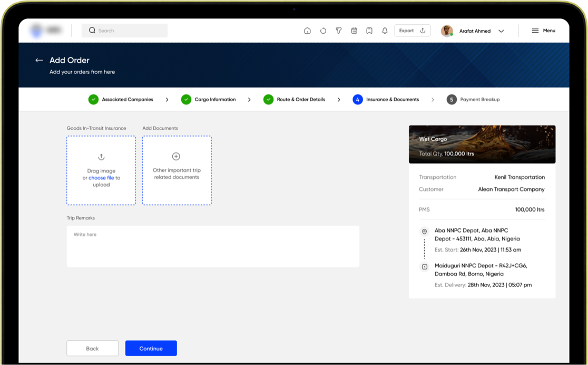
Task: Click the Alean Transport Company customer name
Action: (x=511, y=189)
